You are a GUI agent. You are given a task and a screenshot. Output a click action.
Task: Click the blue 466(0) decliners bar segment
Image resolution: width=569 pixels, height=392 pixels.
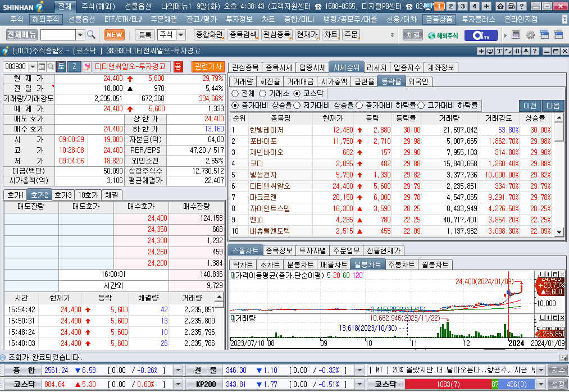click(x=517, y=384)
